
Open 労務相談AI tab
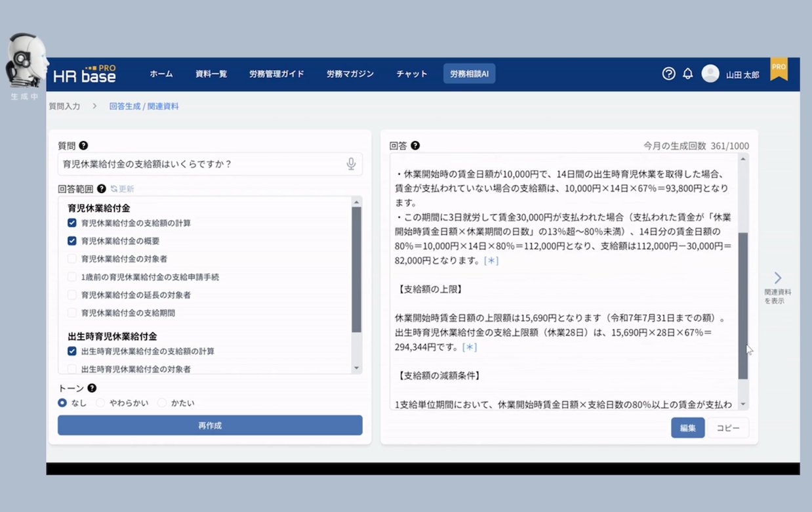point(469,74)
